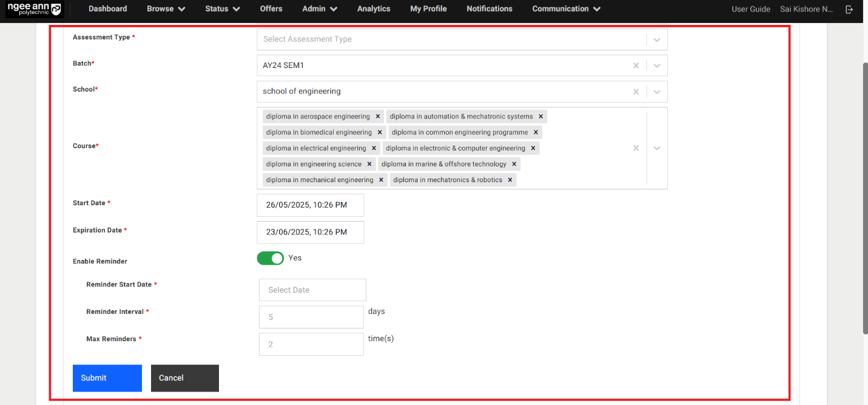868x405 pixels.
Task: Expand the Batch dropdown arrow
Action: click(x=656, y=66)
